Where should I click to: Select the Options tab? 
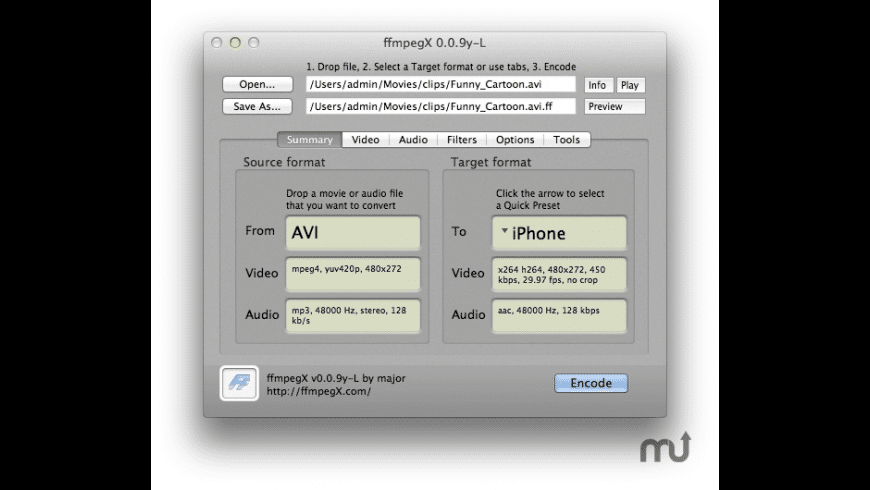(x=515, y=140)
